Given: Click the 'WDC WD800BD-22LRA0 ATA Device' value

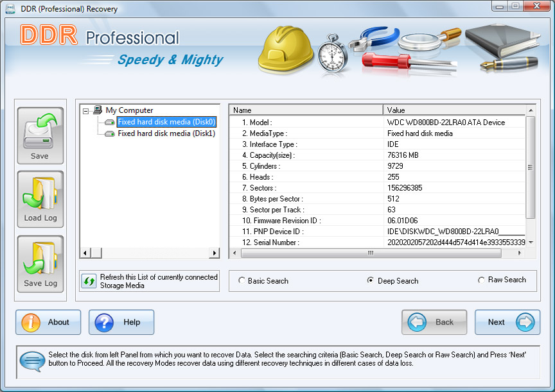Looking at the screenshot, I should pyautogui.click(x=446, y=123).
